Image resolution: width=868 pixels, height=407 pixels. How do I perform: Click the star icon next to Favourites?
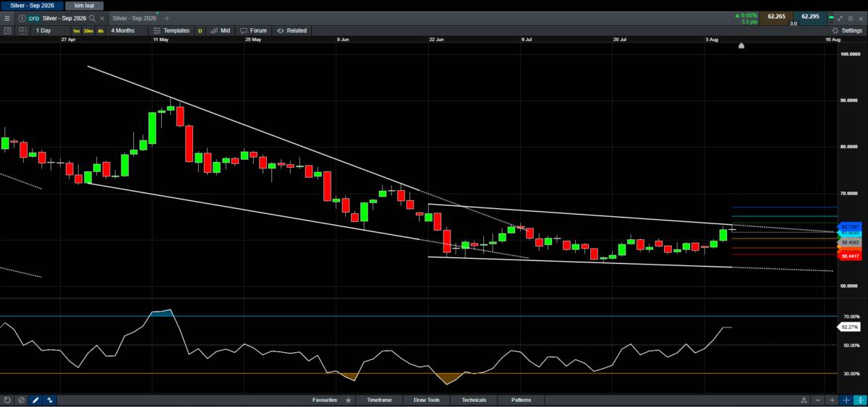tap(348, 400)
